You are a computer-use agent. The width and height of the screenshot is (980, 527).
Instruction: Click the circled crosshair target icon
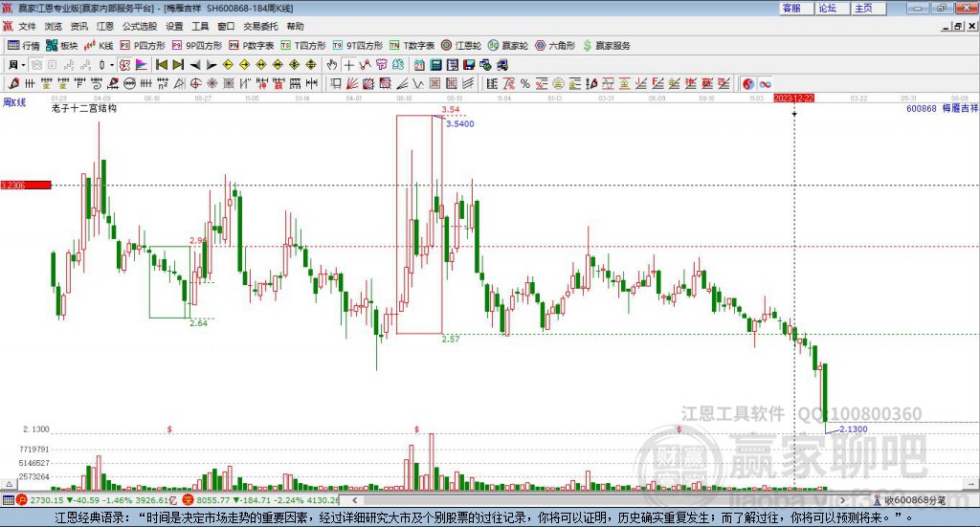195,83
